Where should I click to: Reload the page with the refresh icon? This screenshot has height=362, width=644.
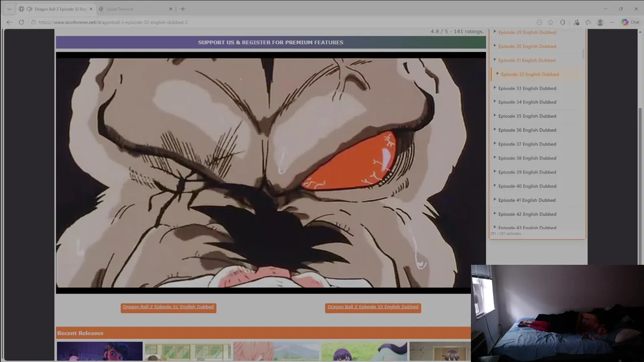[21, 22]
